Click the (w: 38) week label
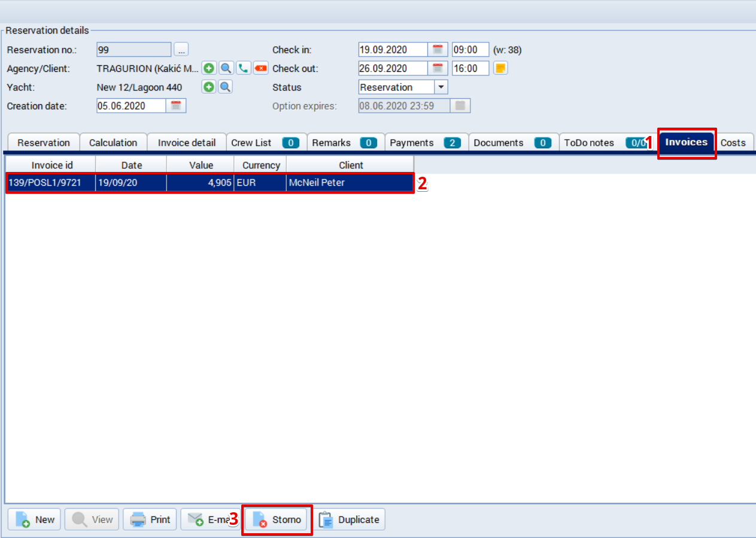 [x=508, y=50]
